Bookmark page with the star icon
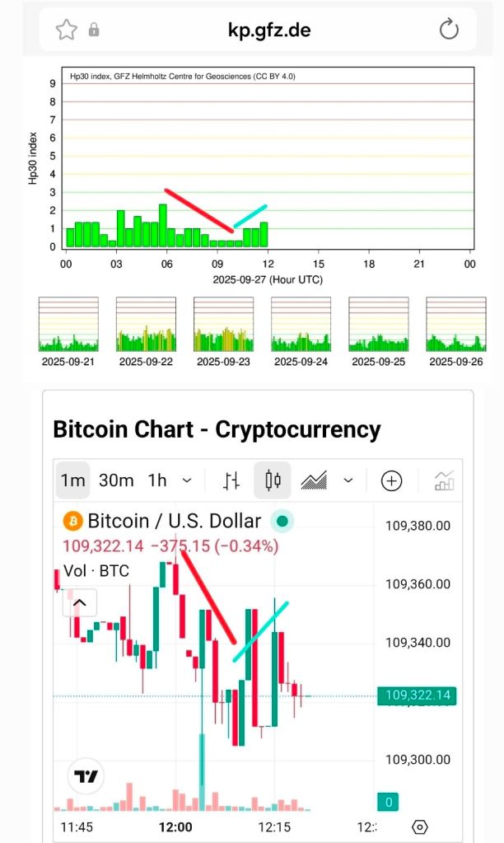 pyautogui.click(x=67, y=30)
